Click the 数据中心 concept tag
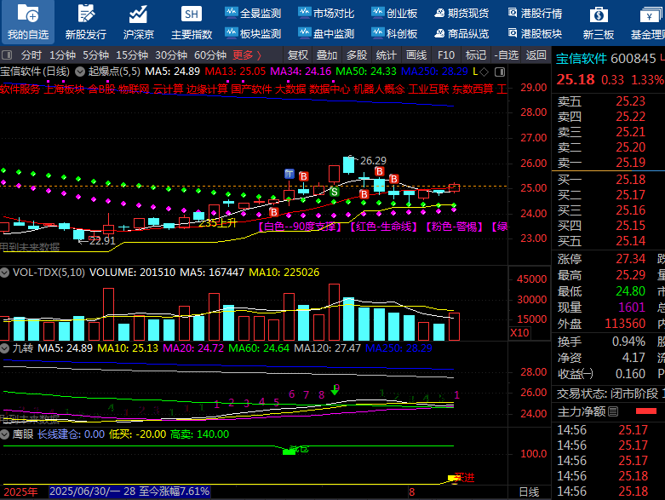665x500 pixels. click(x=329, y=89)
